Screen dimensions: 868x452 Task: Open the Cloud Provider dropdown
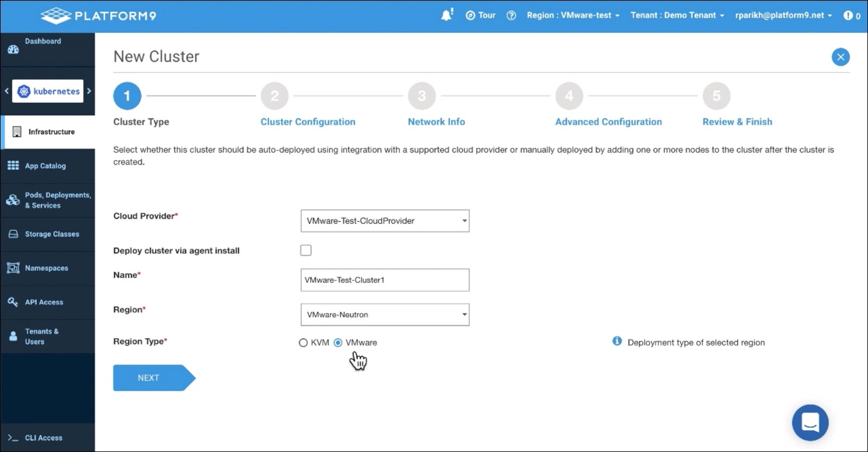click(385, 221)
